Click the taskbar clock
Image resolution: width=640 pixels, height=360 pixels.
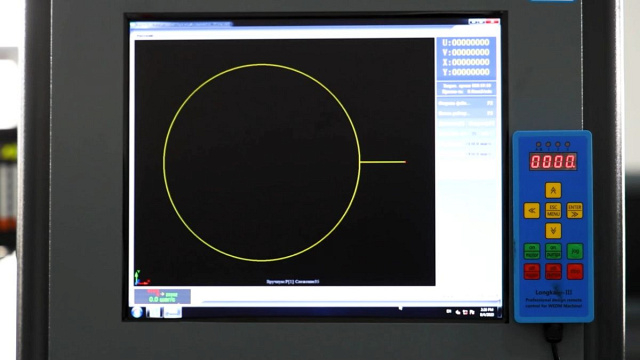[x=487, y=312]
